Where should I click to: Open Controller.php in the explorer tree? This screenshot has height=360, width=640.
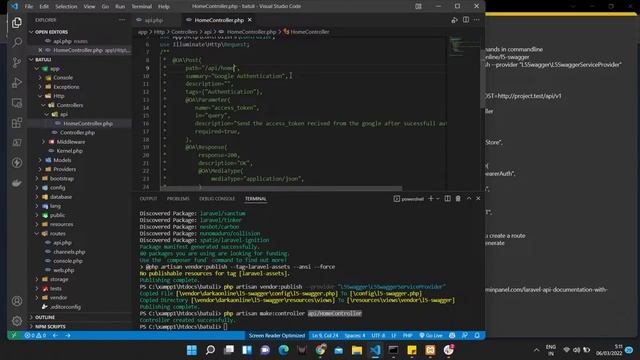77,133
